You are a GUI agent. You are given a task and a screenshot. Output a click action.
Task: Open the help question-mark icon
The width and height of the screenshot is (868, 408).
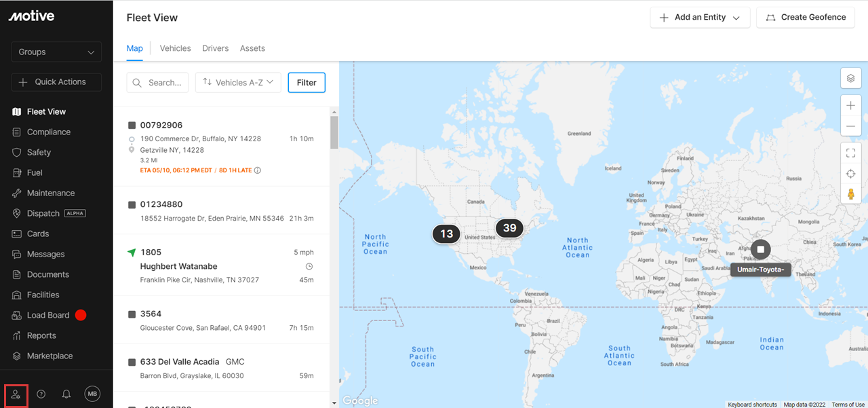coord(41,394)
